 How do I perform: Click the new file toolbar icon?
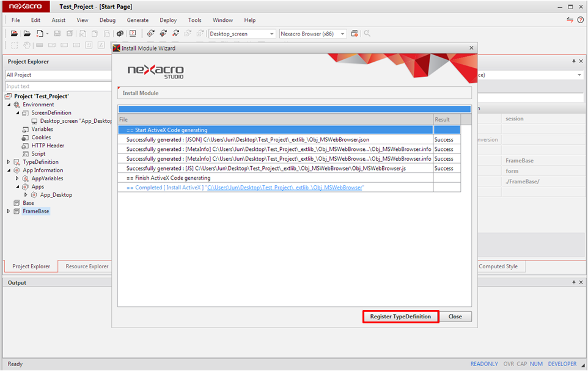pos(40,34)
